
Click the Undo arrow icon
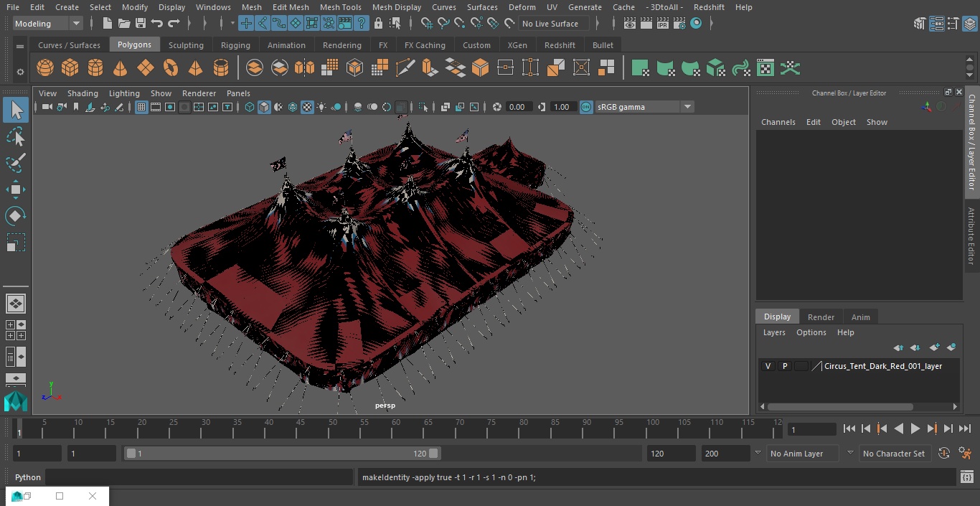[x=157, y=24]
